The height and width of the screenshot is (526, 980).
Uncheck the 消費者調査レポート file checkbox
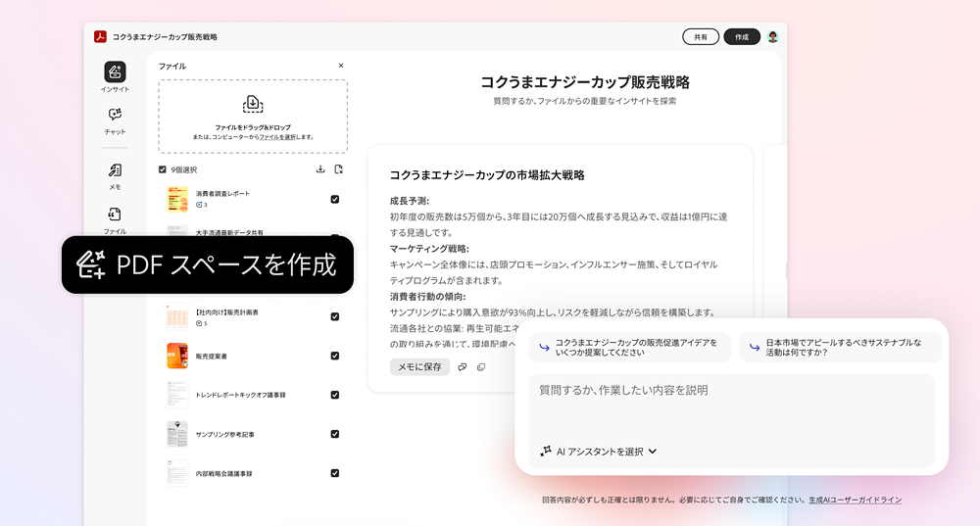click(x=335, y=199)
